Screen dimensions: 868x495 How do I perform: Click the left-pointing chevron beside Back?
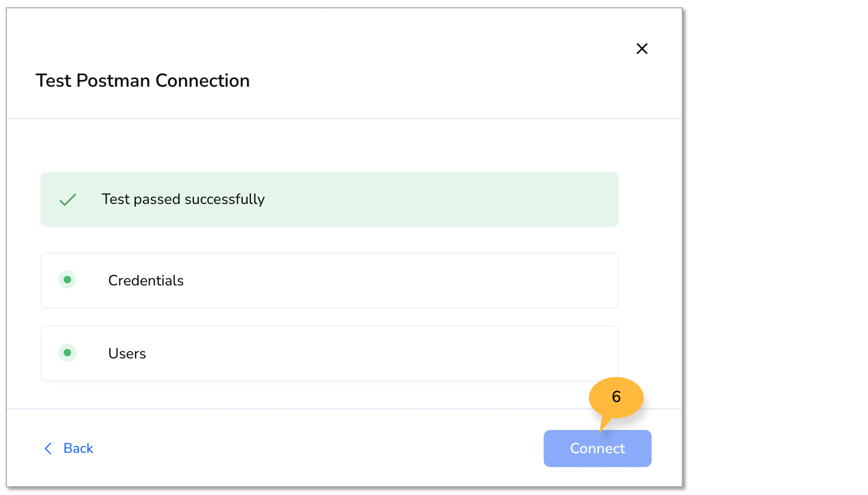coord(48,448)
